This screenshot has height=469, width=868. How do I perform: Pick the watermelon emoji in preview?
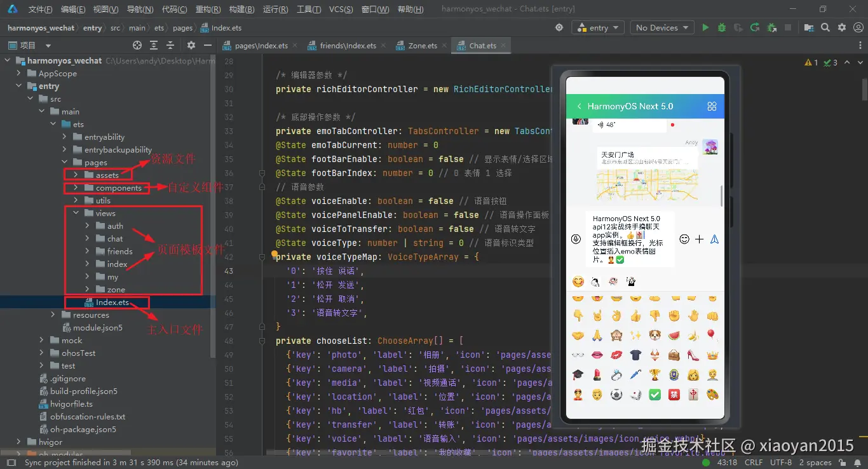(x=674, y=335)
